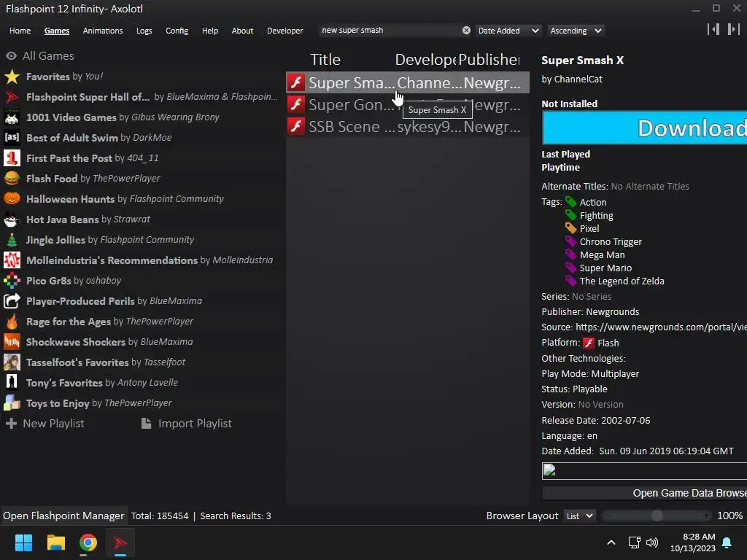Sort by the Developer column header
The height and width of the screenshot is (560, 747).
pyautogui.click(x=425, y=60)
